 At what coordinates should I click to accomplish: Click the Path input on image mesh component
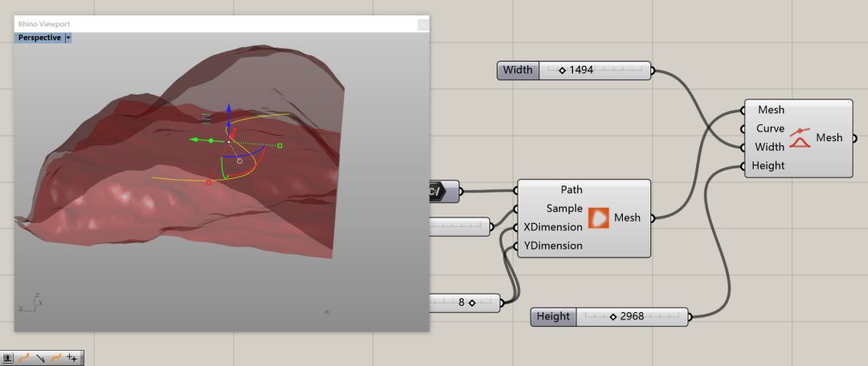571,190
